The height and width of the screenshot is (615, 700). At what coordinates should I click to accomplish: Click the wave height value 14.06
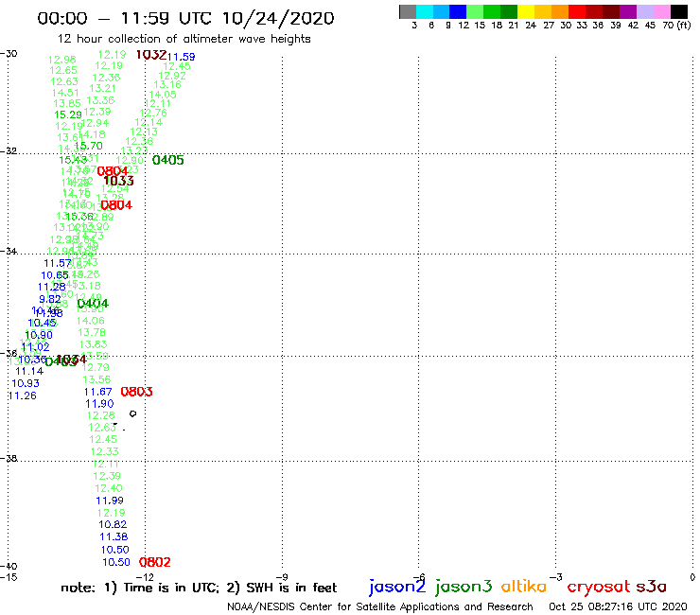click(91, 321)
